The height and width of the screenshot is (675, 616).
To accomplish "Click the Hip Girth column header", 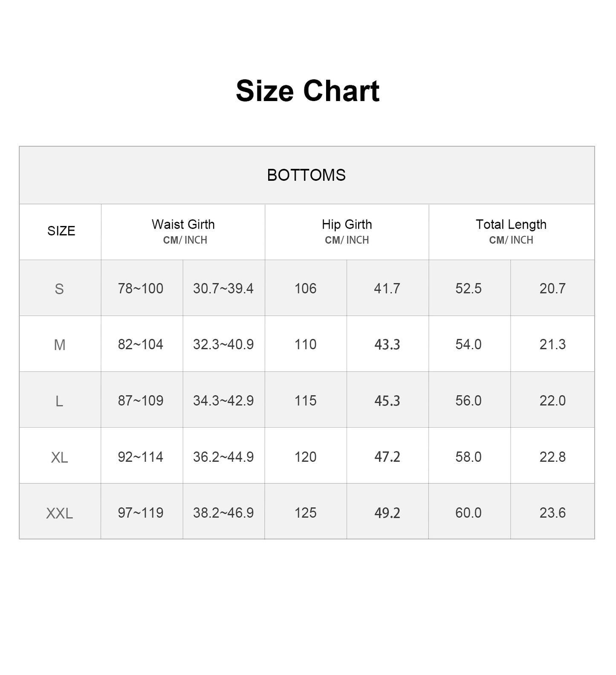I will pos(347,225).
